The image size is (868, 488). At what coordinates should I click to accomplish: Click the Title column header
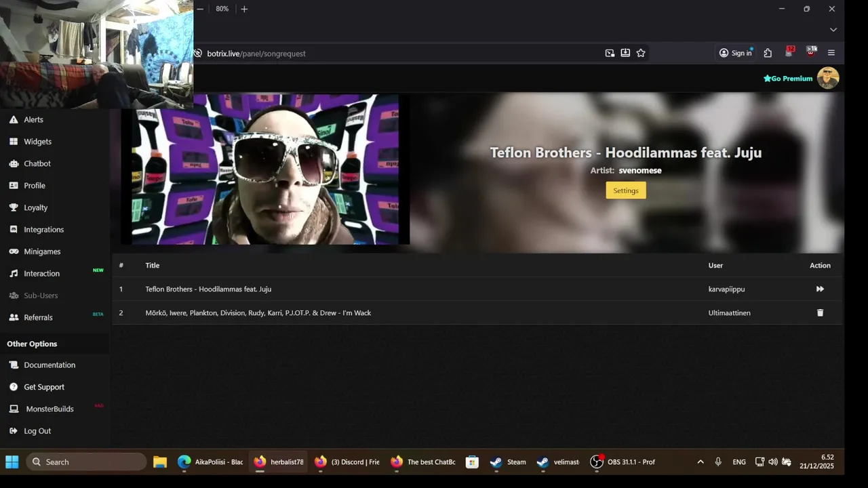(x=153, y=266)
